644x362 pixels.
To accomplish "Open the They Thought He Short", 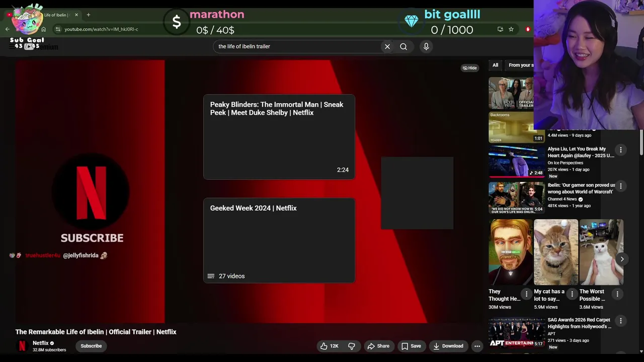I will 511,252.
